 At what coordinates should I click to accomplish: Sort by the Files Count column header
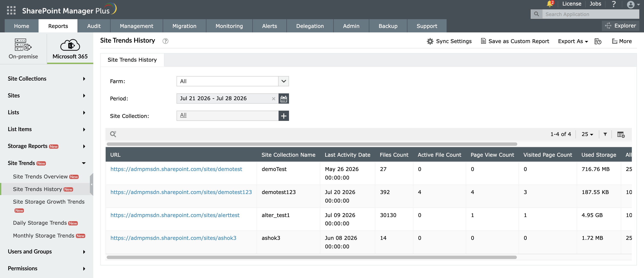tap(394, 155)
